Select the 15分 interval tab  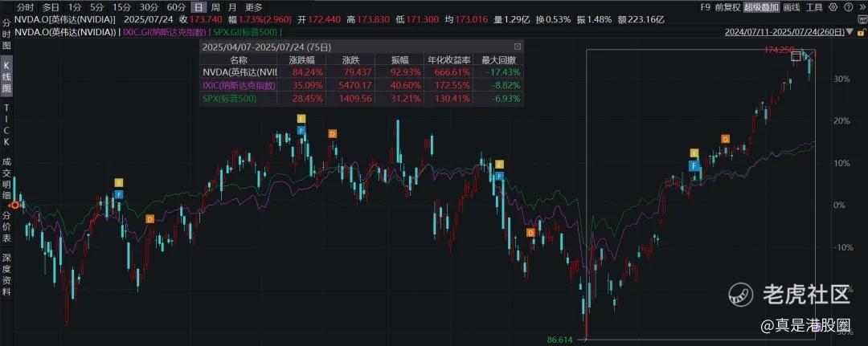click(121, 7)
